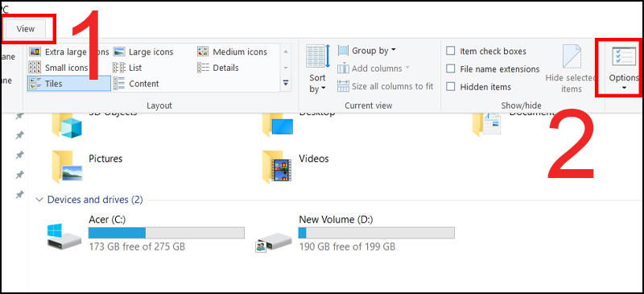The width and height of the screenshot is (644, 294).
Task: Toggle File name extensions checkbox
Action: [x=493, y=68]
